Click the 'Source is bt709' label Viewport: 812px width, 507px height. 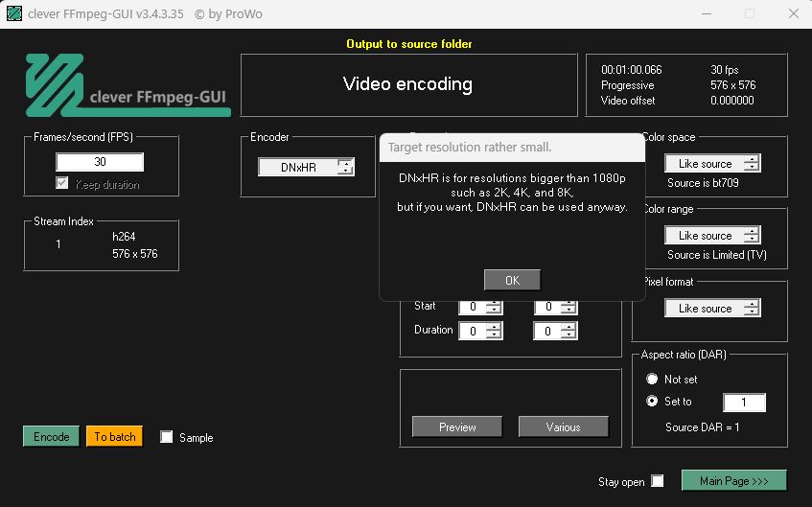click(703, 183)
